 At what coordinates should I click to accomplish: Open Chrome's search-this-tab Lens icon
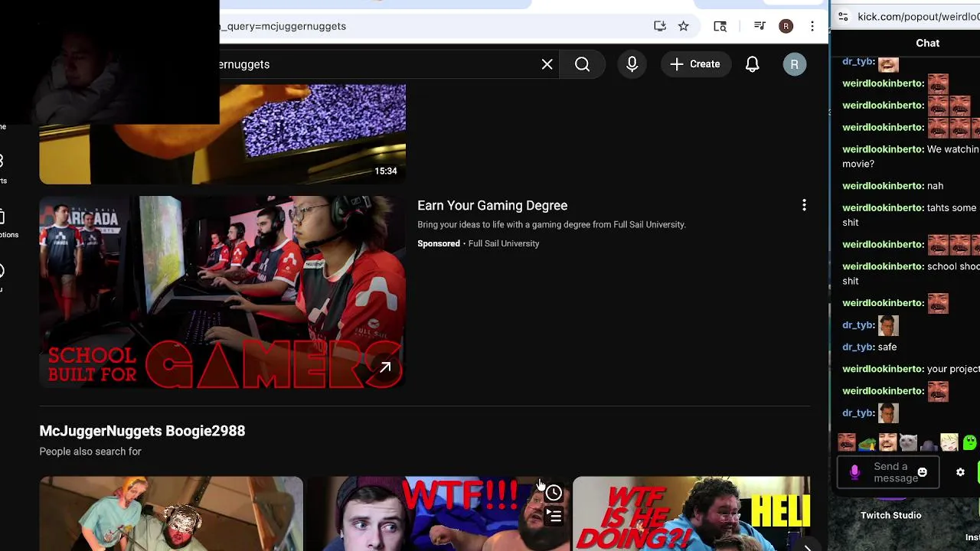point(720,26)
